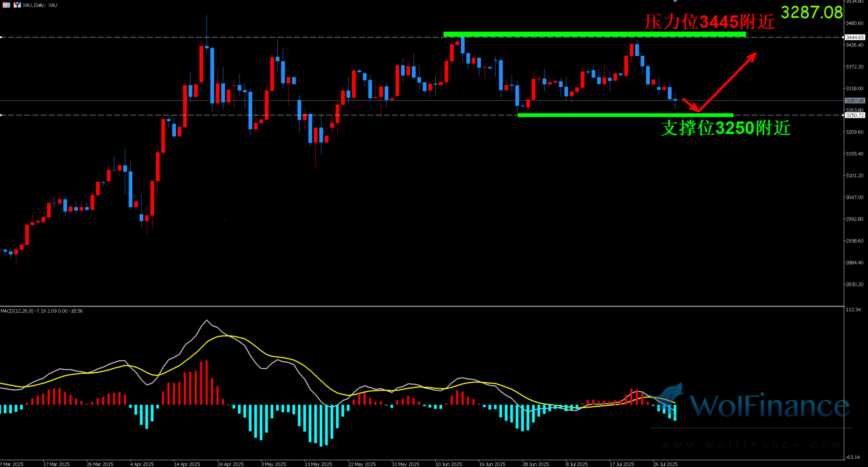Screen dimensions: 868x467
Task: Click the '31 May 2025' date label
Action: click(x=405, y=464)
